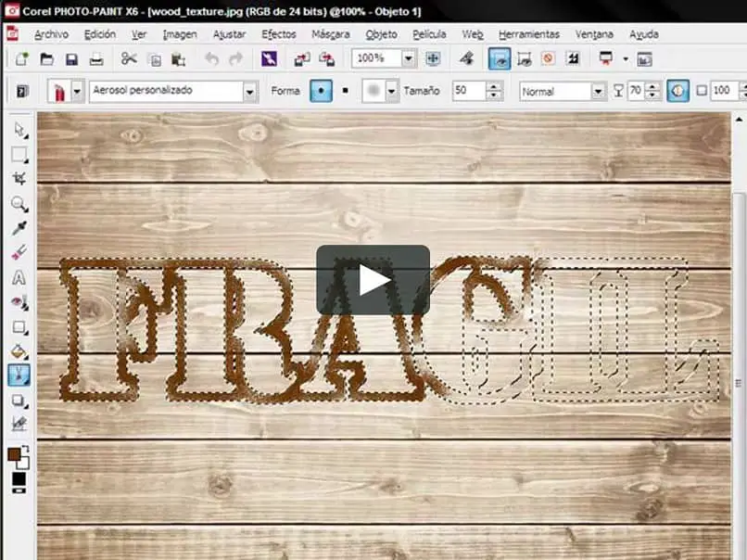Select the Zoom magnifier tool
This screenshot has width=747, height=560.
pyautogui.click(x=19, y=204)
